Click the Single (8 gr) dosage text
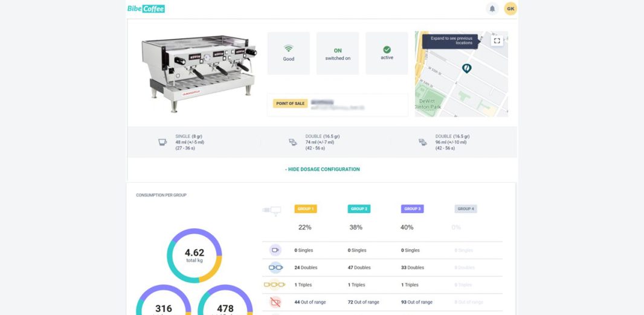The width and height of the screenshot is (644, 315). pyautogui.click(x=188, y=136)
